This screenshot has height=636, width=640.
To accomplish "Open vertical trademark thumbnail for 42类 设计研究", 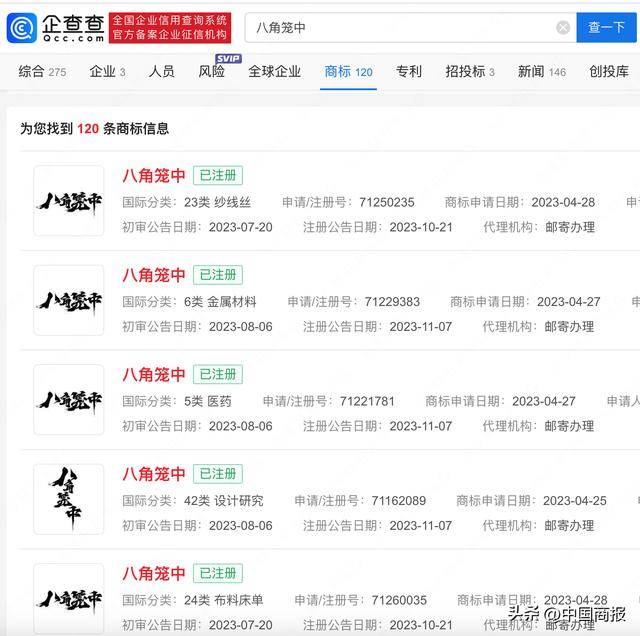I will pyautogui.click(x=69, y=499).
